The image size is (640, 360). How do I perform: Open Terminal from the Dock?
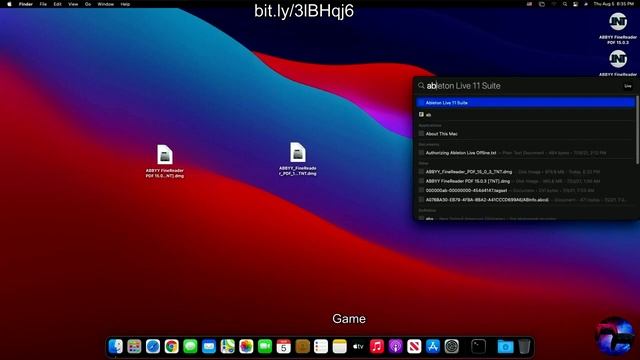pyautogui.click(x=478, y=347)
